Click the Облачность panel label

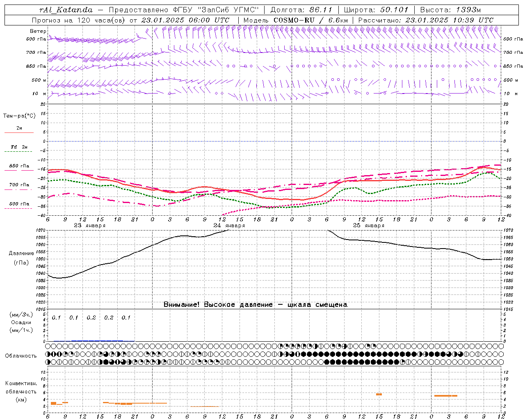(x=21, y=356)
